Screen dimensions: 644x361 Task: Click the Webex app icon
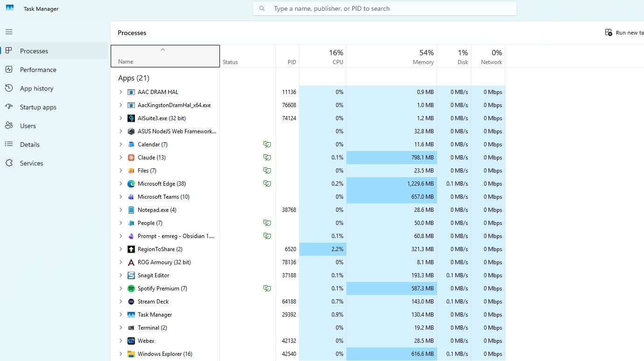131,341
